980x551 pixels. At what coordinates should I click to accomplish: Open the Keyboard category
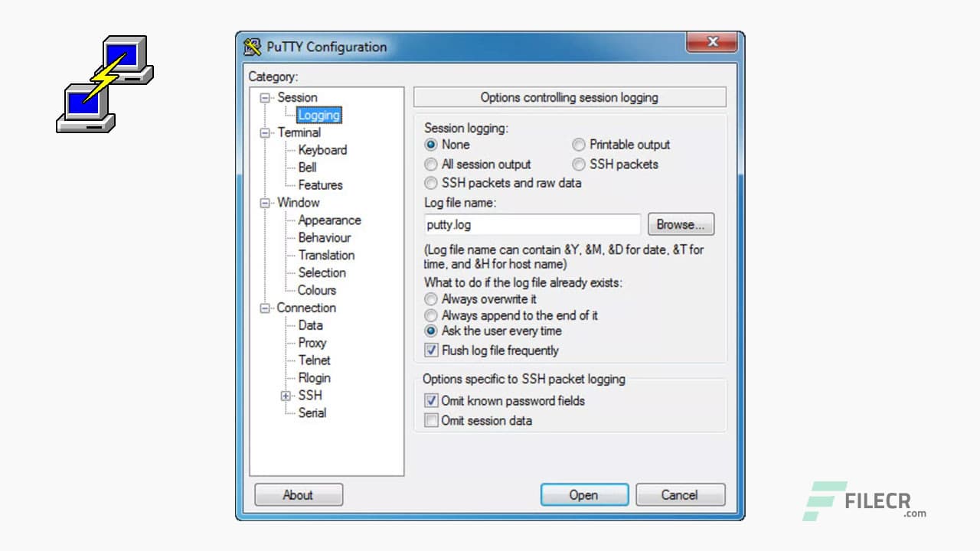(322, 150)
